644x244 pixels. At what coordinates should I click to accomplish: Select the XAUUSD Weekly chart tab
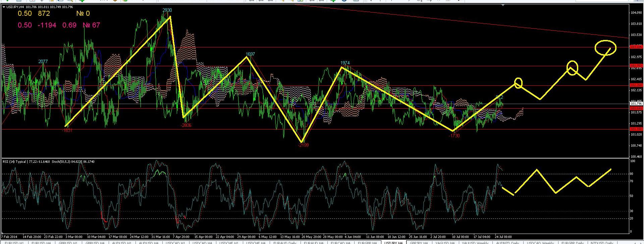coord(475,242)
